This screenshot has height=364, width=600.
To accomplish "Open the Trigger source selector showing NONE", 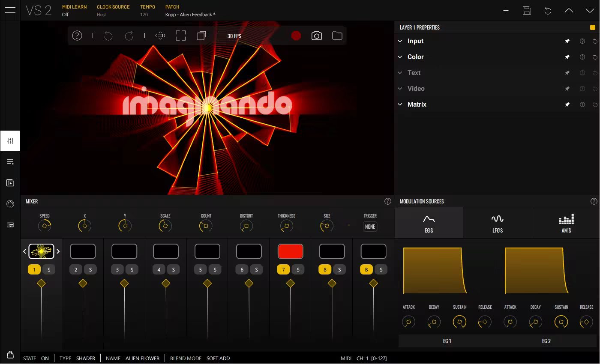I will tap(370, 226).
